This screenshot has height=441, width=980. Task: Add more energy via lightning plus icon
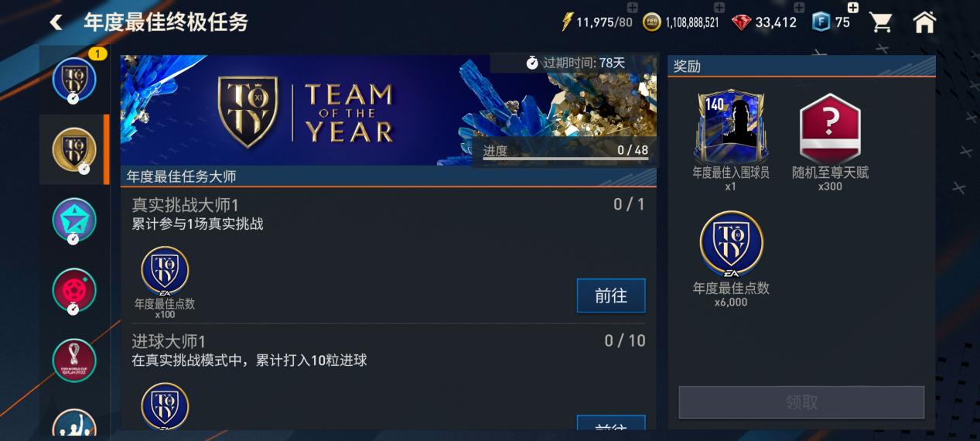pyautogui.click(x=632, y=8)
